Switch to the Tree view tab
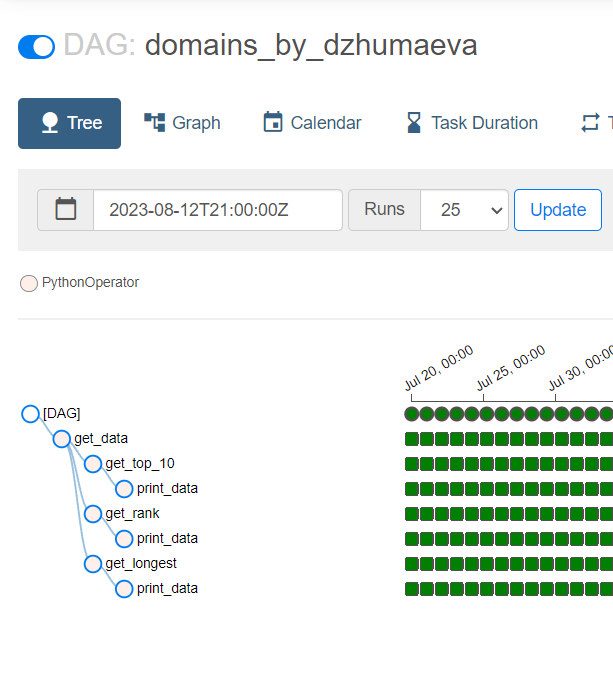The width and height of the screenshot is (613, 681). point(70,123)
